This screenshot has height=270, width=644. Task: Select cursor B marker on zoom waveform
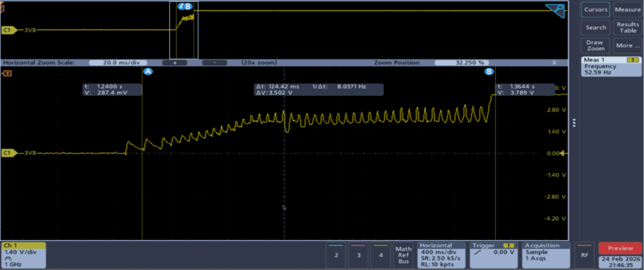coord(489,71)
